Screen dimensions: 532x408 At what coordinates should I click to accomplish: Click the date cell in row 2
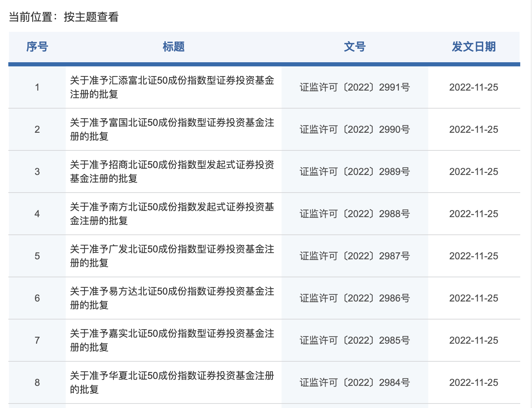point(474,130)
